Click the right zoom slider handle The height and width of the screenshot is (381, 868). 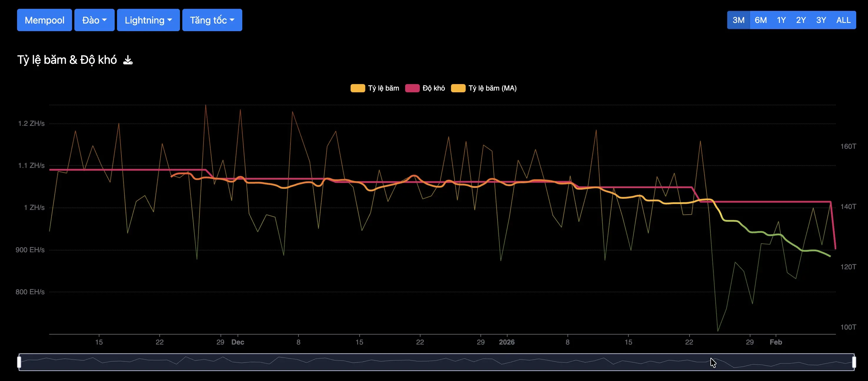pos(854,362)
